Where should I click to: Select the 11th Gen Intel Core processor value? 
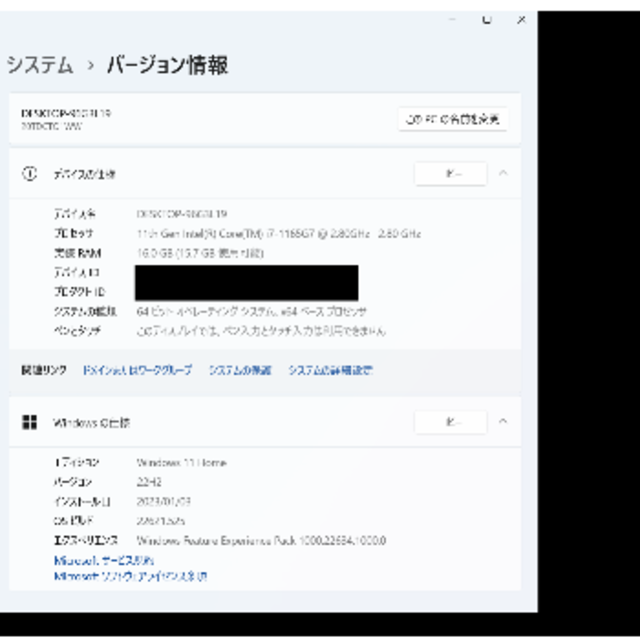coord(279,234)
